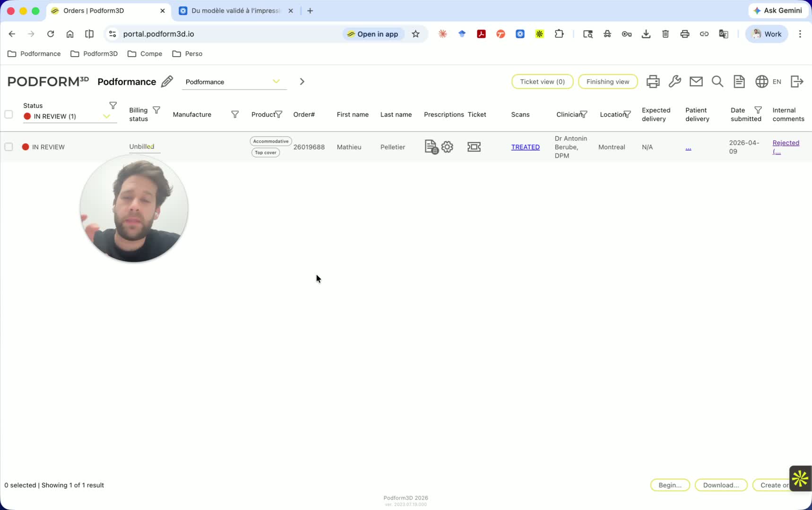
Task: Click the pencil edit icon beside Podformance
Action: pos(167,82)
